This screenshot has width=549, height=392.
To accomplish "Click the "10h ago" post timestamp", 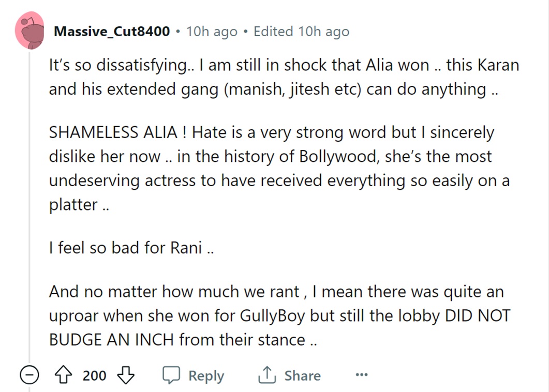I will (x=212, y=32).
